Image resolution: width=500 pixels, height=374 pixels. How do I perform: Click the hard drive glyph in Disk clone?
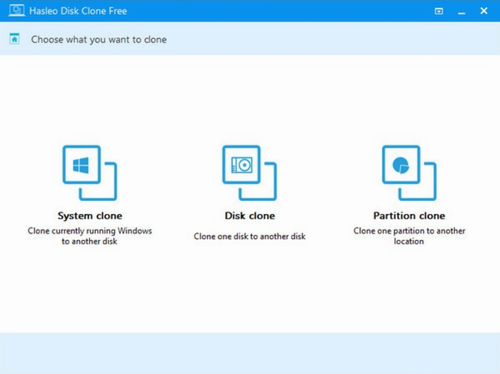pos(242,165)
